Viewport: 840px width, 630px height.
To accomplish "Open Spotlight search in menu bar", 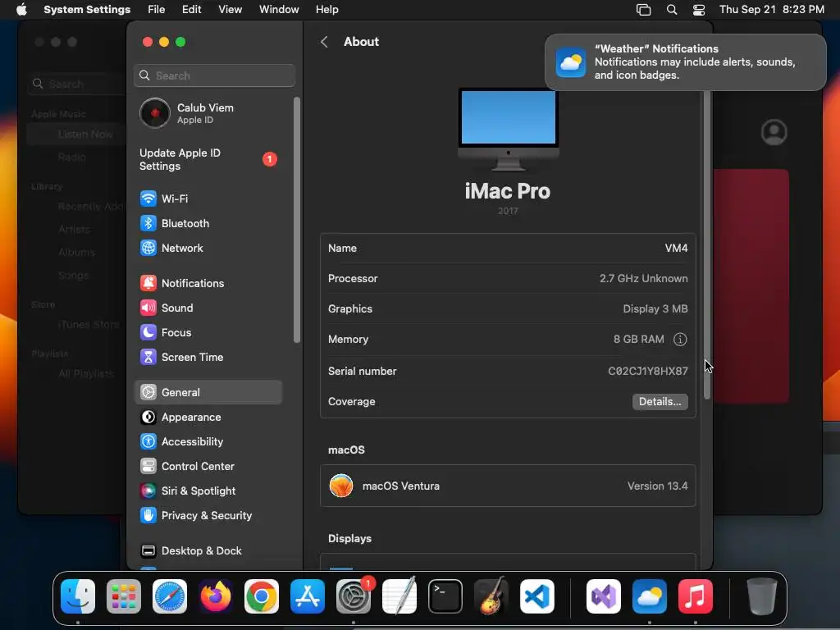I will (x=672, y=10).
